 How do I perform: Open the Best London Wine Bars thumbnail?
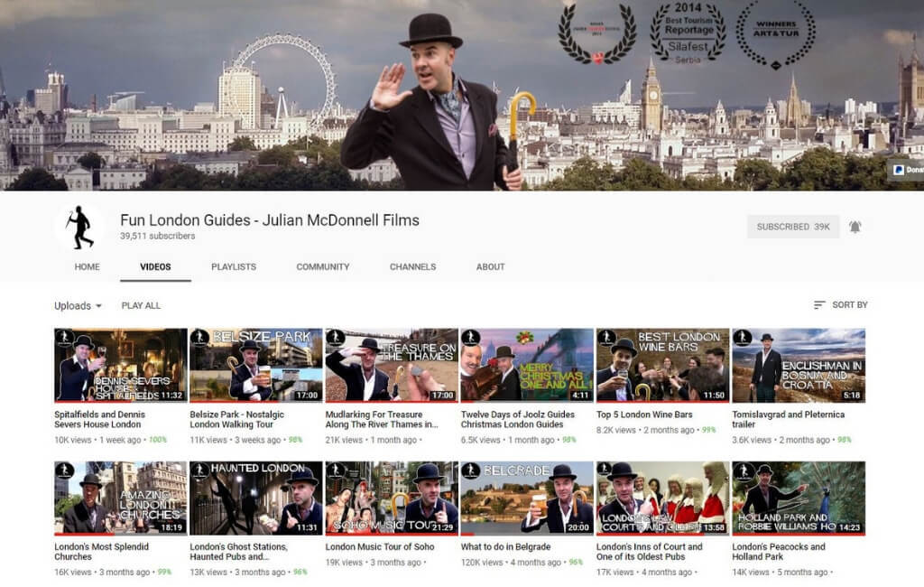663,365
